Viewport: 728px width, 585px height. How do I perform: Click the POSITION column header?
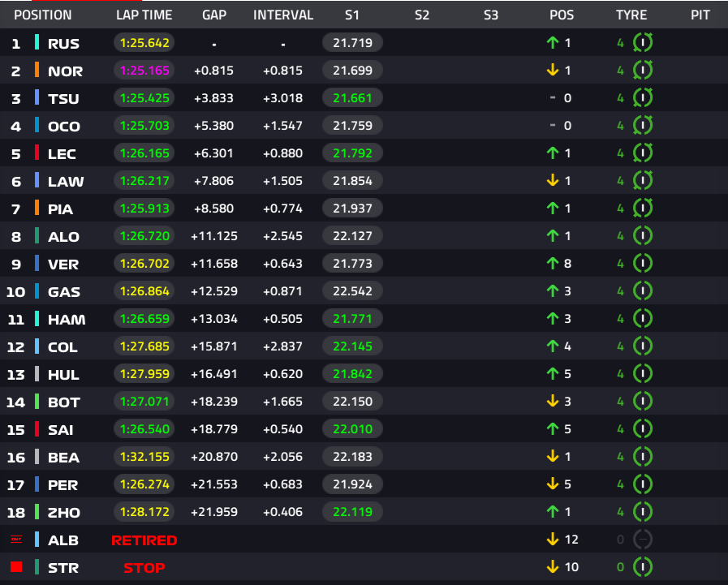(43, 15)
